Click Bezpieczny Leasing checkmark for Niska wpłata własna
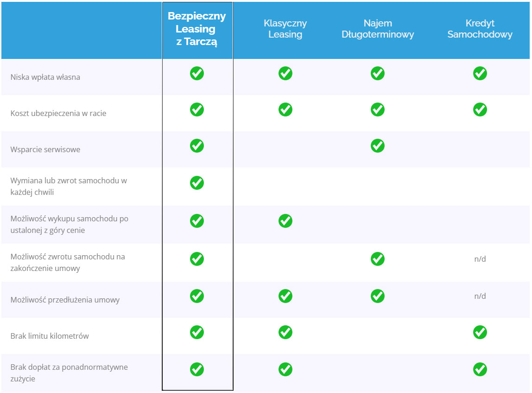532x393 pixels. pyautogui.click(x=197, y=73)
